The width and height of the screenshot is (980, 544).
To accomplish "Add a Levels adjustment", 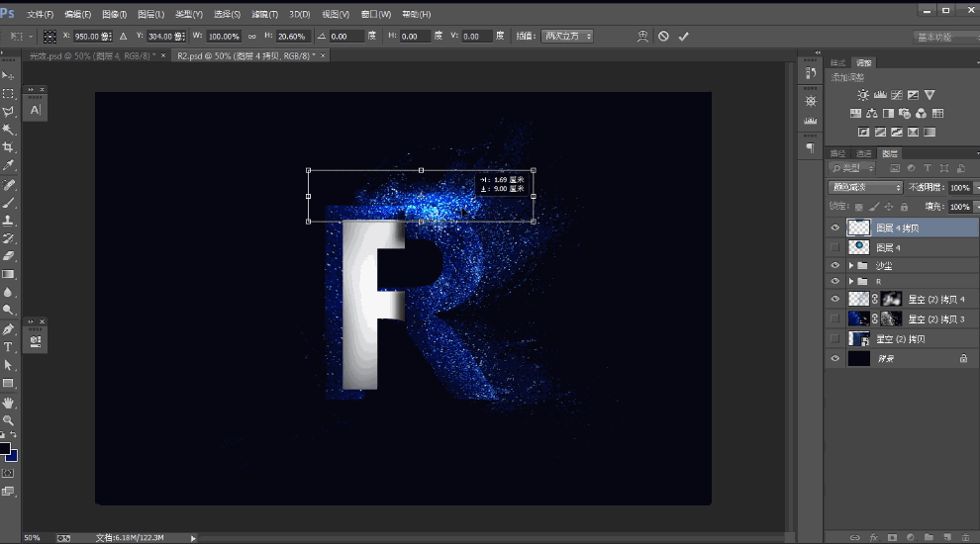I will click(880, 95).
